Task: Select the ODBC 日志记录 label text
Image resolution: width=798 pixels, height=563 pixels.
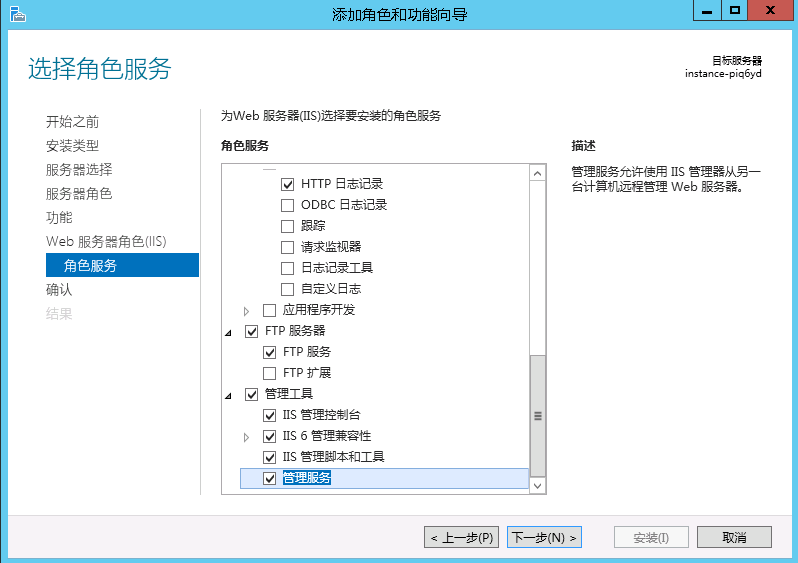Action: pos(344,205)
